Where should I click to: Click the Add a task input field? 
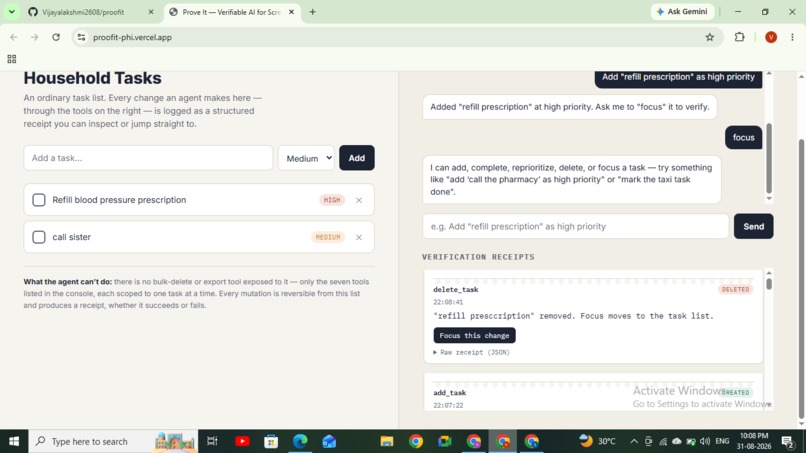click(148, 158)
